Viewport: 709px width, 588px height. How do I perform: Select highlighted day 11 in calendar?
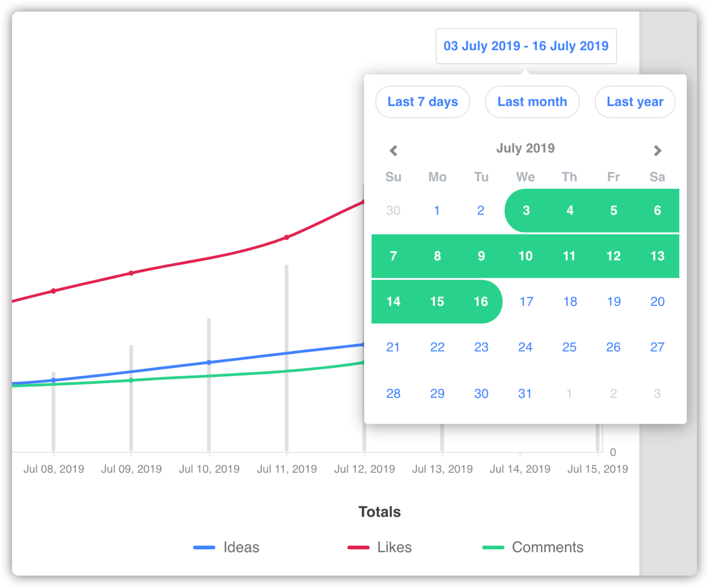point(569,256)
